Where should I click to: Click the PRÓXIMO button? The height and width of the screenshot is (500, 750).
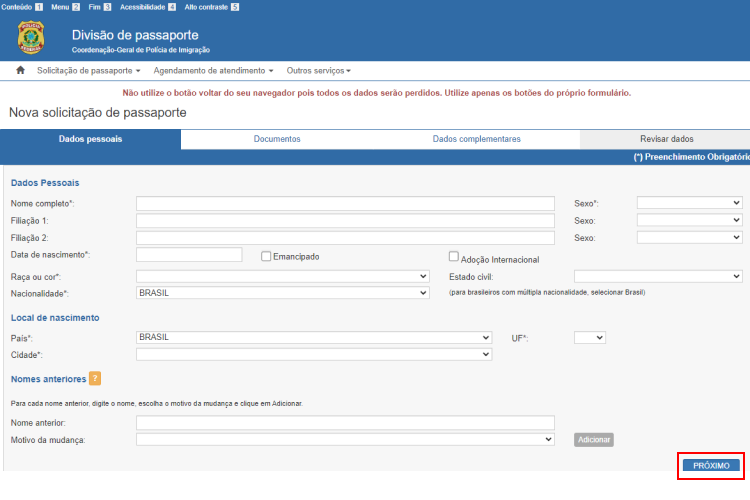tap(712, 466)
